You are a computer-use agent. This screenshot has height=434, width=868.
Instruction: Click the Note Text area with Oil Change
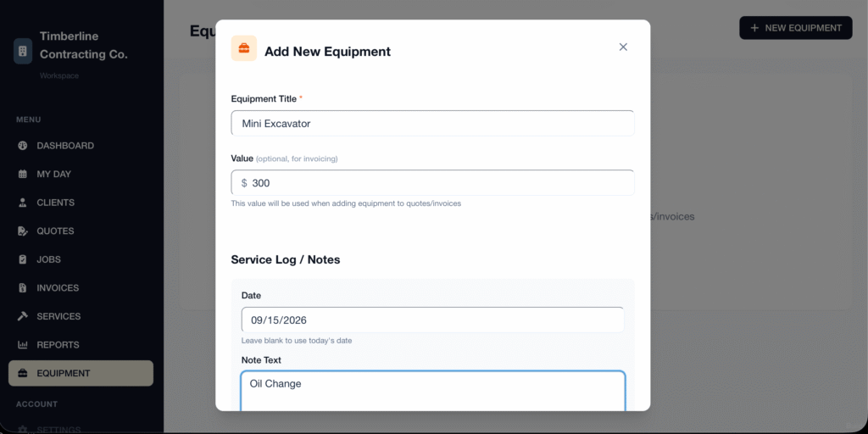pyautogui.click(x=433, y=392)
